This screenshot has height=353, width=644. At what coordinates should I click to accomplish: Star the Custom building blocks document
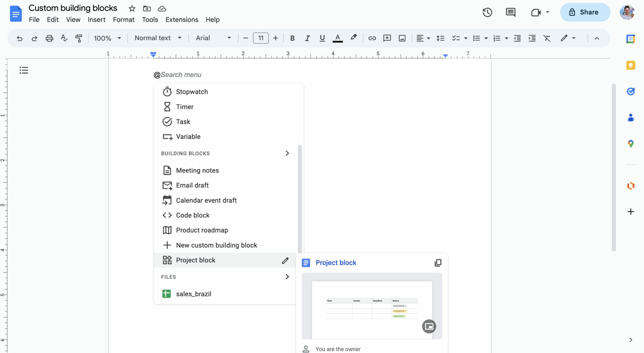coord(132,9)
